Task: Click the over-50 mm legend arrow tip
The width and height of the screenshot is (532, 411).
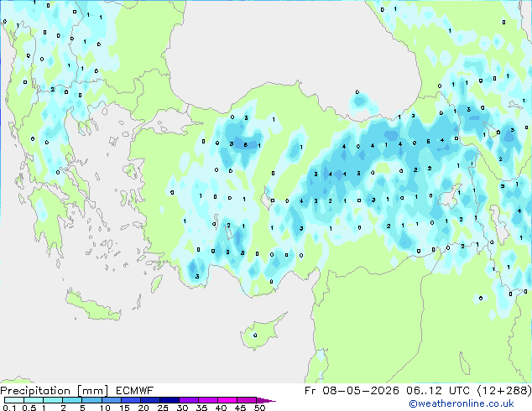Action: (266, 400)
